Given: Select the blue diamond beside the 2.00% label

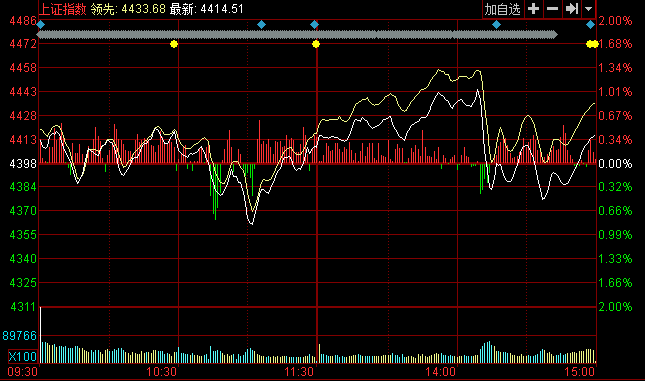Looking at the screenshot, I should (590, 25).
